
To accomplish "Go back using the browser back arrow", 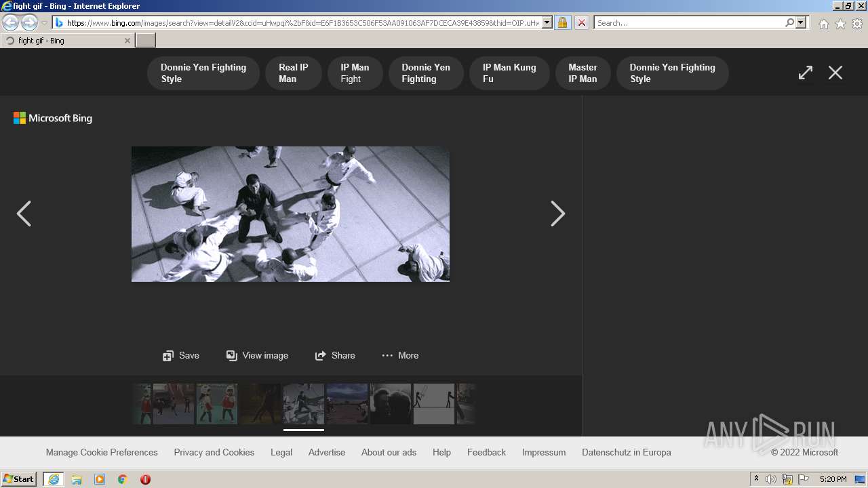I will pyautogui.click(x=11, y=22).
